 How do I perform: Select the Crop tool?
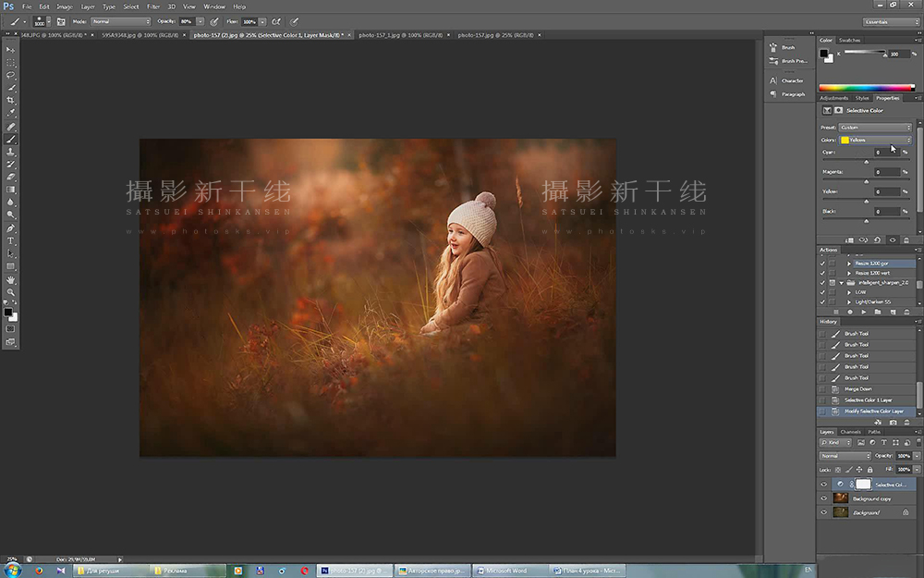click(x=10, y=100)
